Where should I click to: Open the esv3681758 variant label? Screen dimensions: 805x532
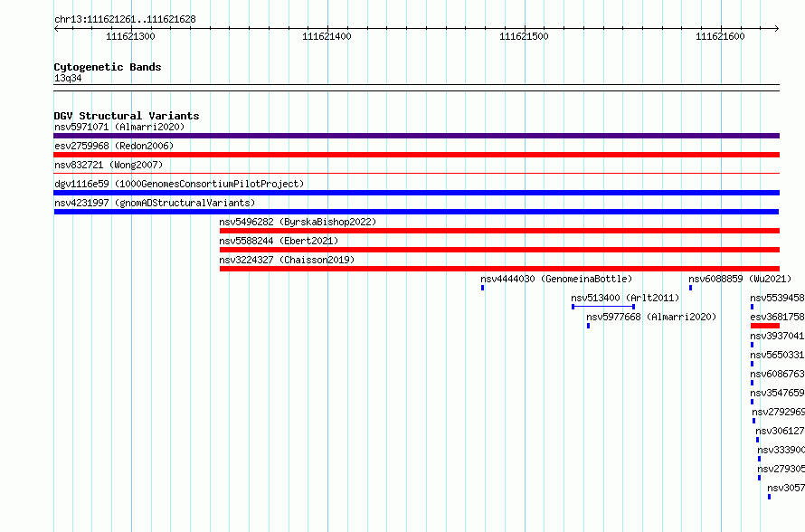coord(777,317)
